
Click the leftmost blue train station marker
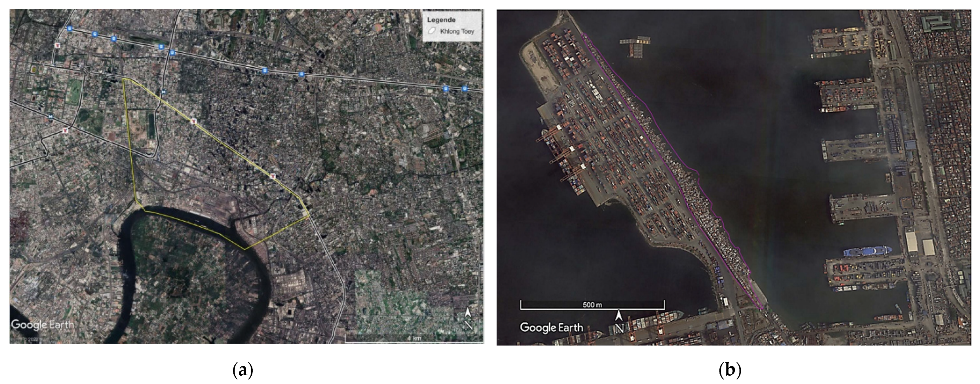pos(69,29)
